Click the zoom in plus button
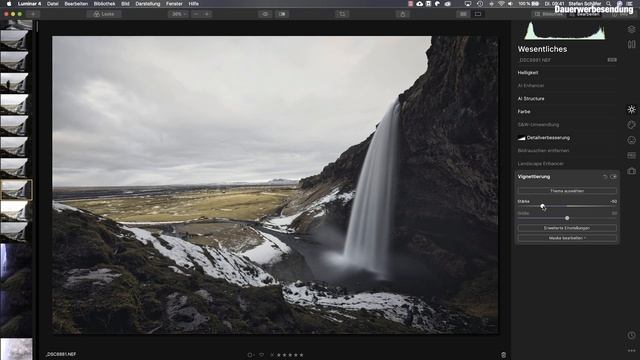The height and width of the screenshot is (360, 640). click(207, 14)
